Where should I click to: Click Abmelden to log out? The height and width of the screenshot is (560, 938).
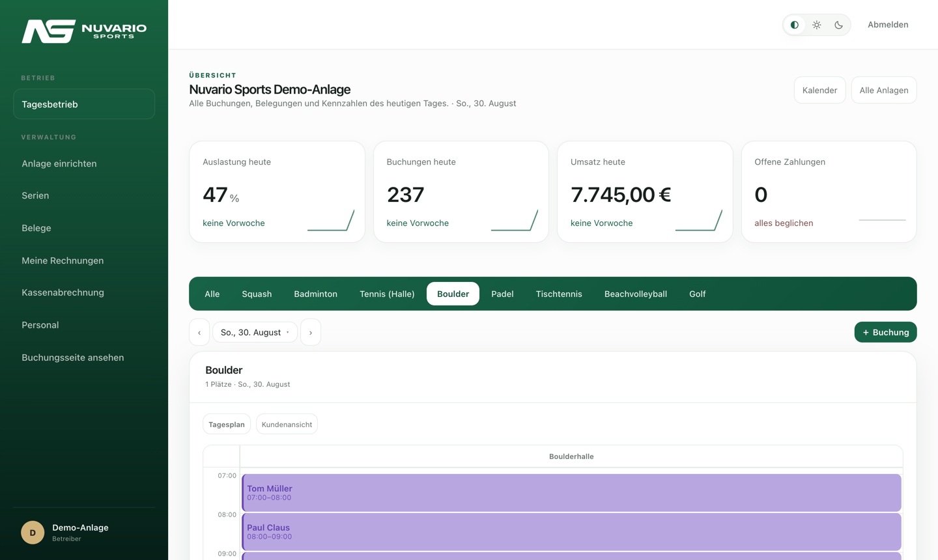888,25
